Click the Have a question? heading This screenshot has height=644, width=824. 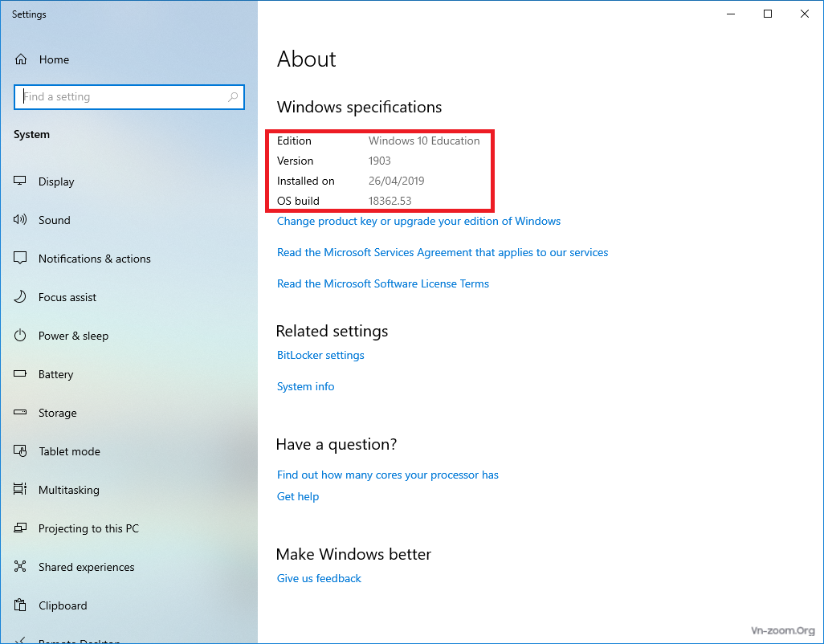[x=337, y=444]
